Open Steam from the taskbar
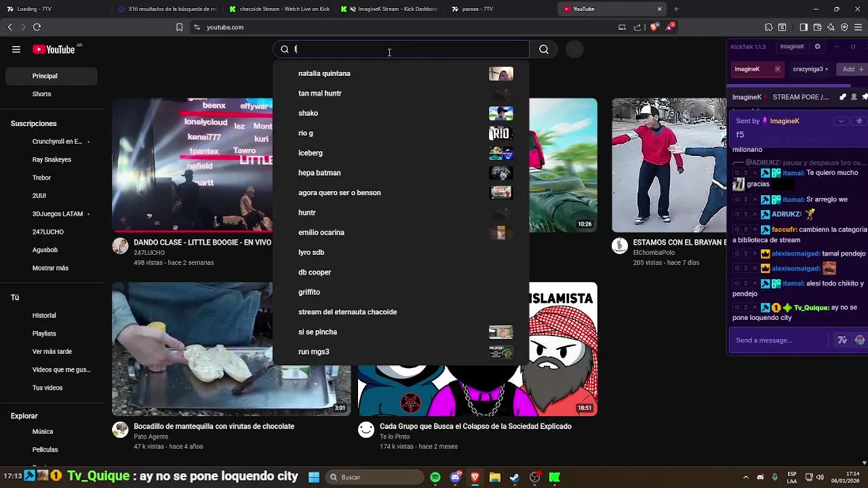This screenshot has width=868, height=488. [515, 477]
